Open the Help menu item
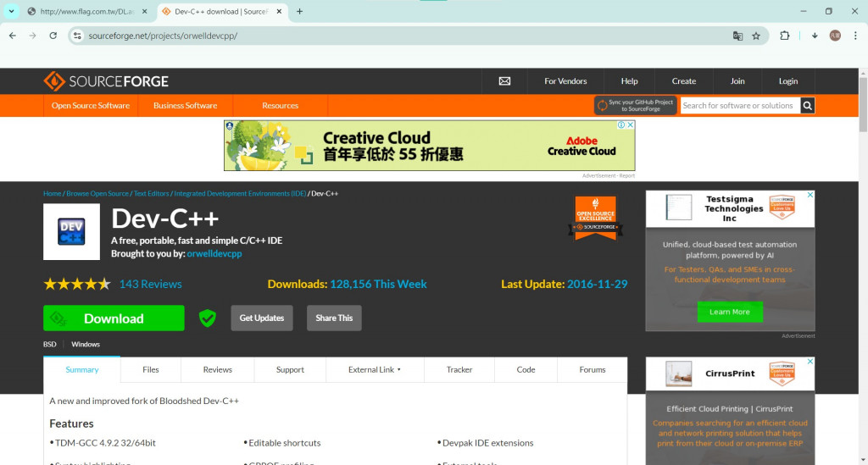This screenshot has width=868, height=465. 629,81
